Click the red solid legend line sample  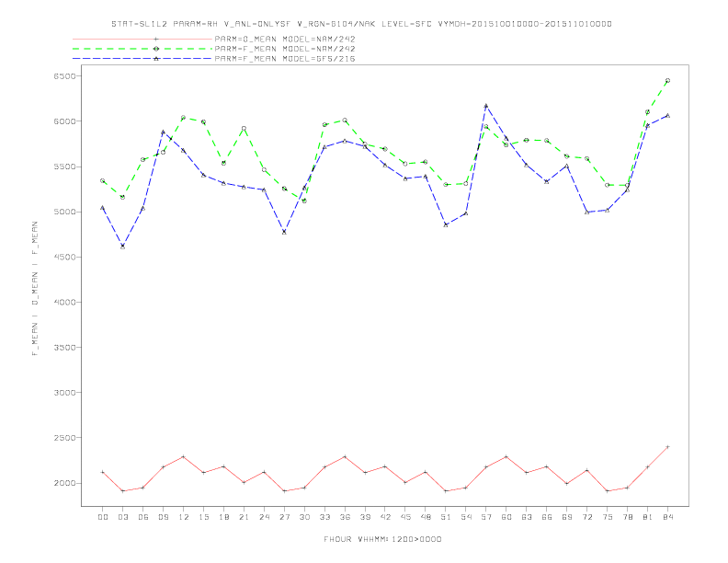click(x=142, y=39)
